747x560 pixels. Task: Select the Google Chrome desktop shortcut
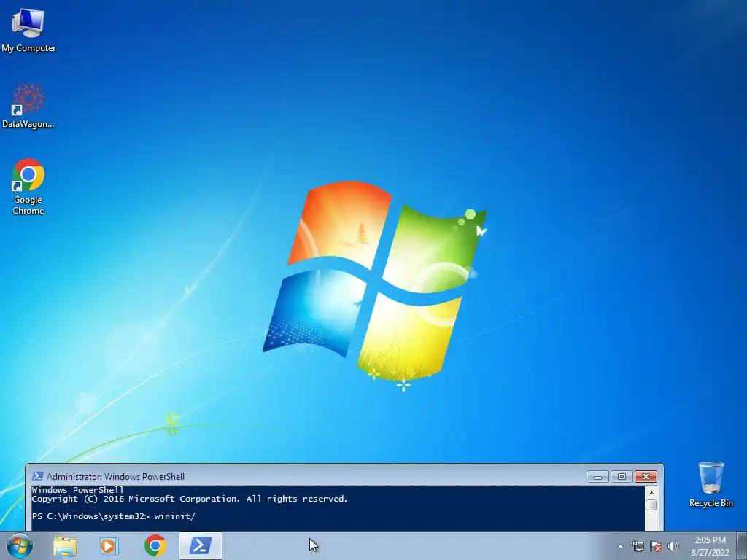click(28, 186)
